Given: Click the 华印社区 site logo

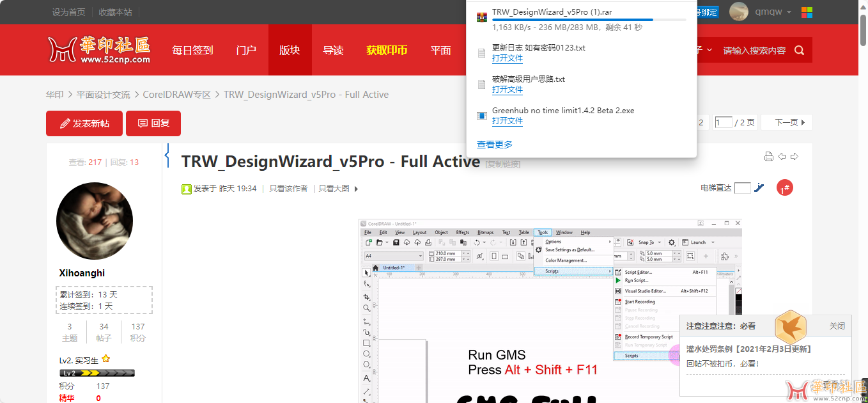Looking at the screenshot, I should [99, 50].
